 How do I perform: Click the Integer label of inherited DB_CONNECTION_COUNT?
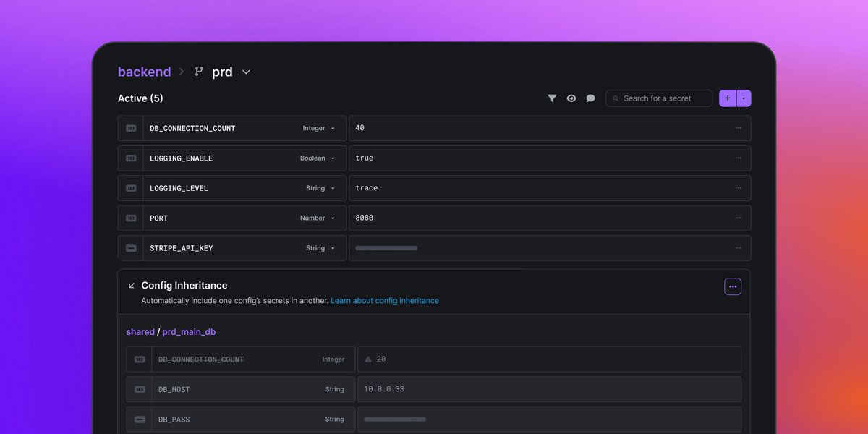(333, 359)
